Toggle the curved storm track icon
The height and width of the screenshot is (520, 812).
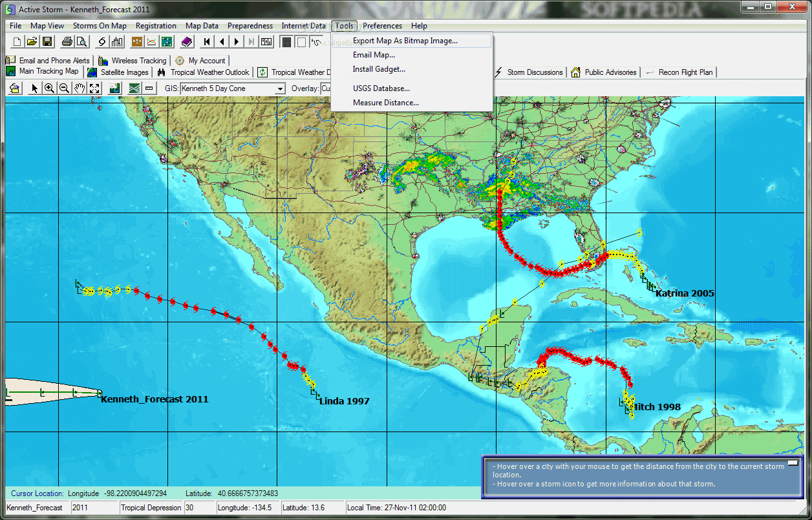coord(316,42)
